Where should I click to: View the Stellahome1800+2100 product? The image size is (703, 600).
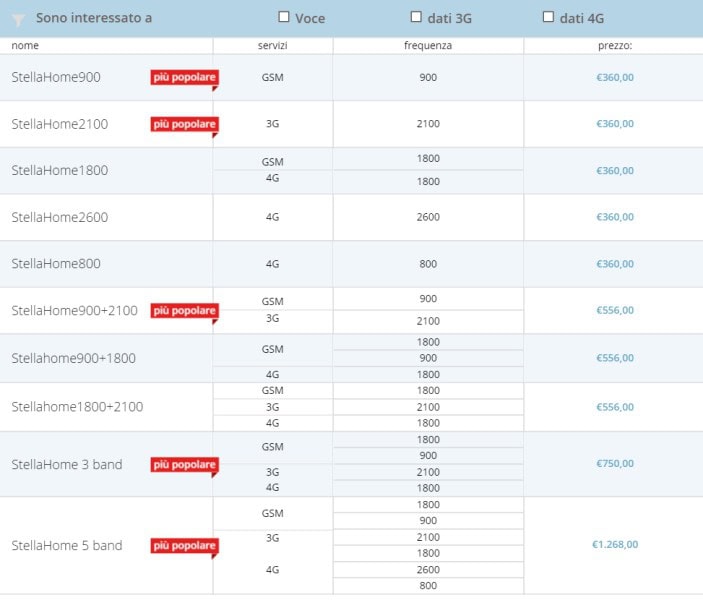tap(77, 407)
